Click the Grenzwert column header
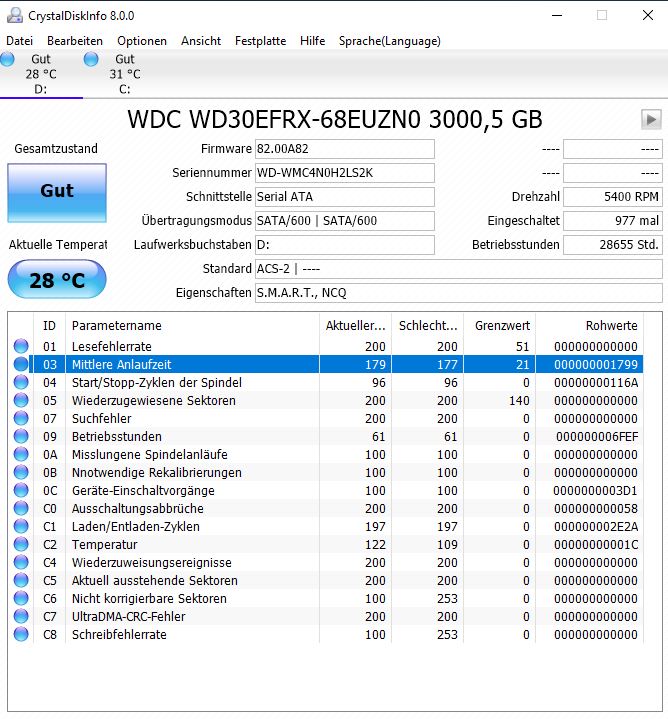Screen dimensions: 668x719 (x=500, y=326)
